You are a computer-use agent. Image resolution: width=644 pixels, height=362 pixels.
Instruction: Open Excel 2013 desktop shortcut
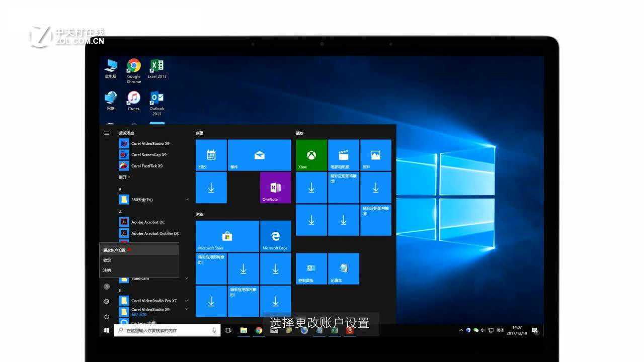(157, 69)
